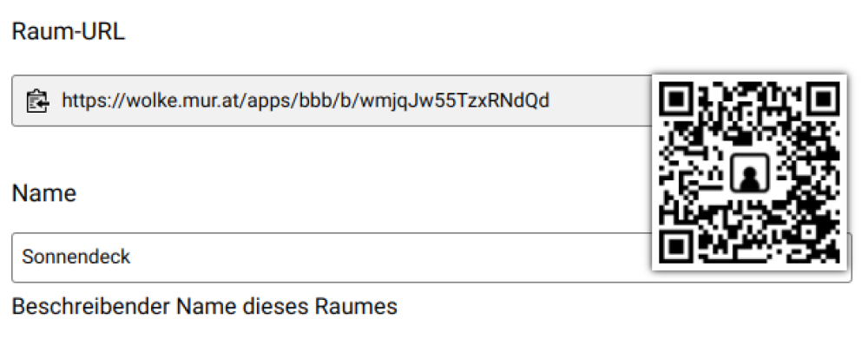Click the hint text Beschreibender Name dieses Raumes
This screenshot has width=868, height=345.
tap(204, 306)
